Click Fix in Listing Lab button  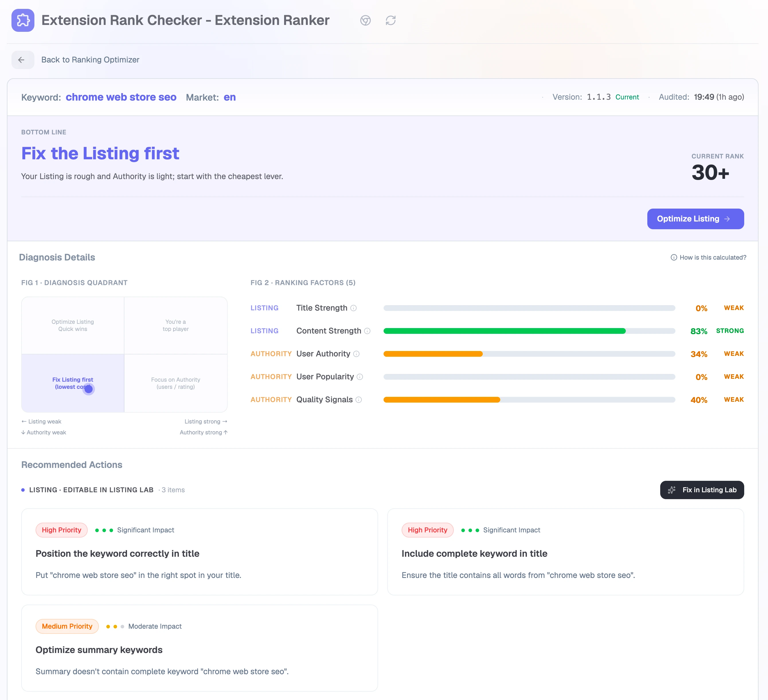[702, 490]
